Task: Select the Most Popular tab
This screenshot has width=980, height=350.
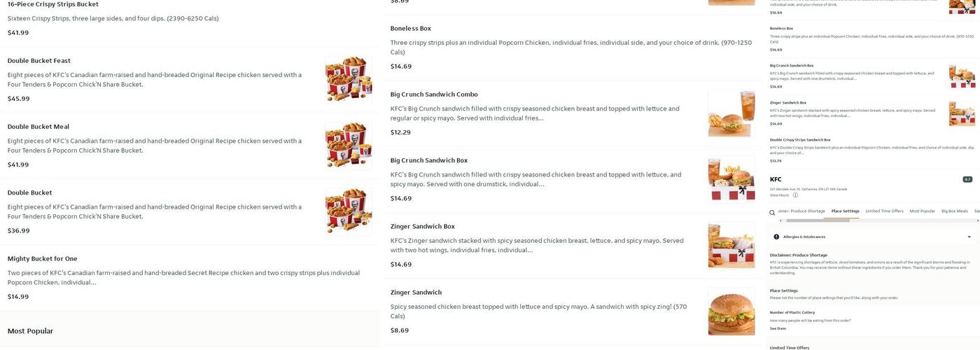Action: tap(922, 211)
